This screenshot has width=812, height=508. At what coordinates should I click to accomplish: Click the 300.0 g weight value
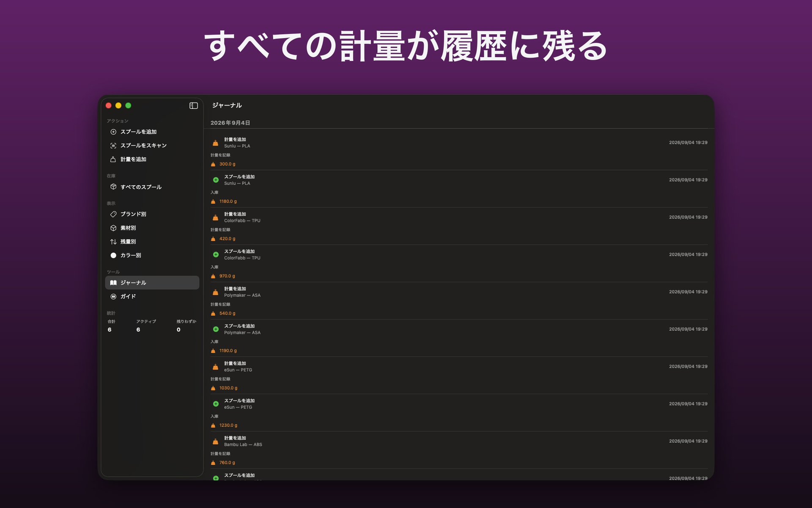228,164
